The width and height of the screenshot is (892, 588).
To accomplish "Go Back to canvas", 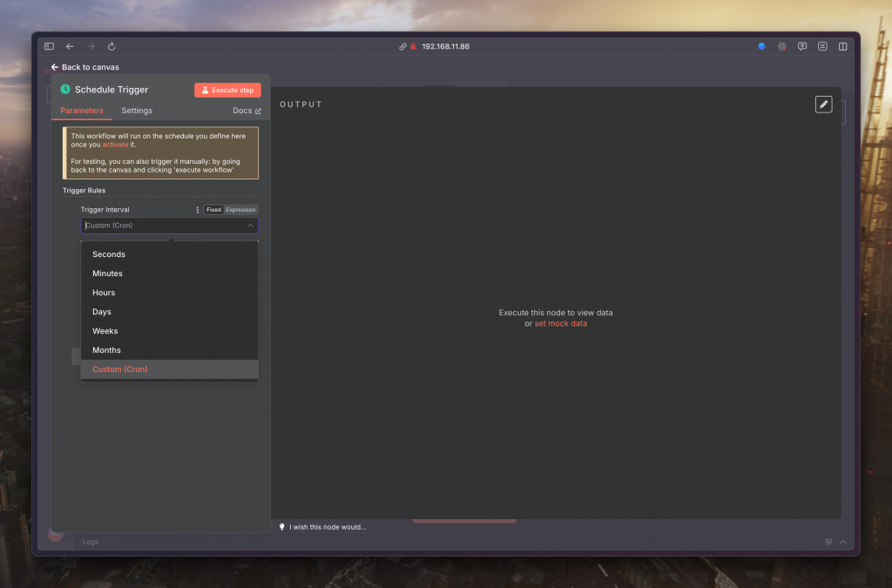I will click(84, 67).
